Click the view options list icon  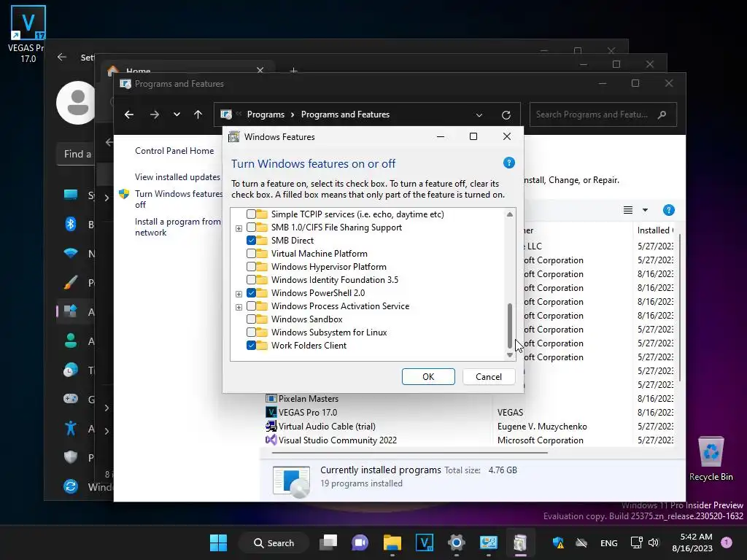point(628,210)
